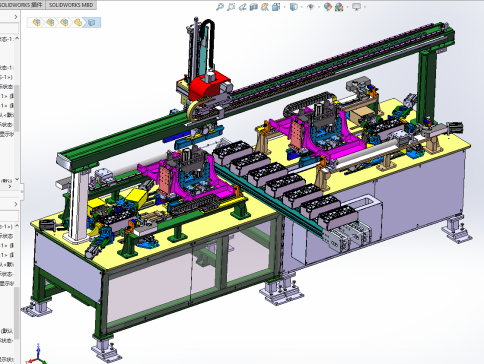The height and width of the screenshot is (364, 484).
Task: Switch to the SOLIDWORKS 插件 tab
Action: [21, 5]
